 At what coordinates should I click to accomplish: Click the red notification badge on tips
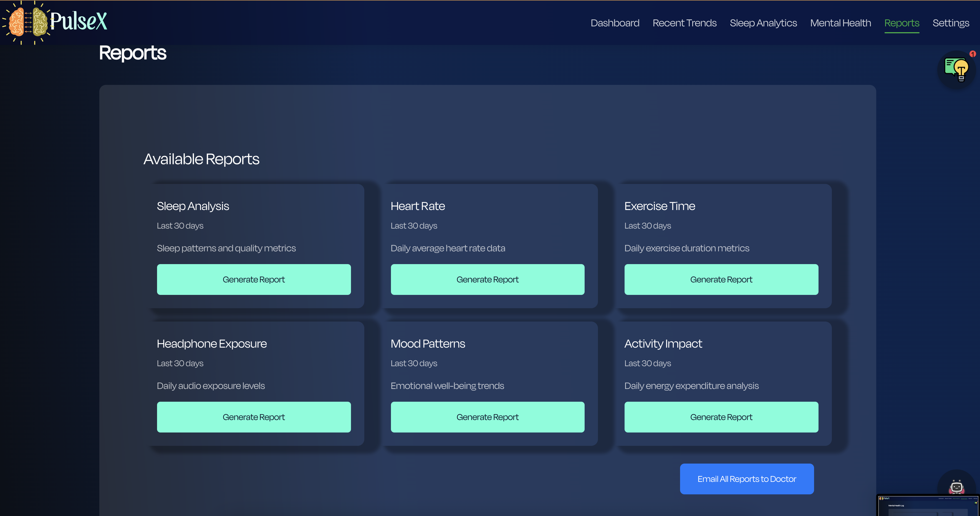point(973,54)
